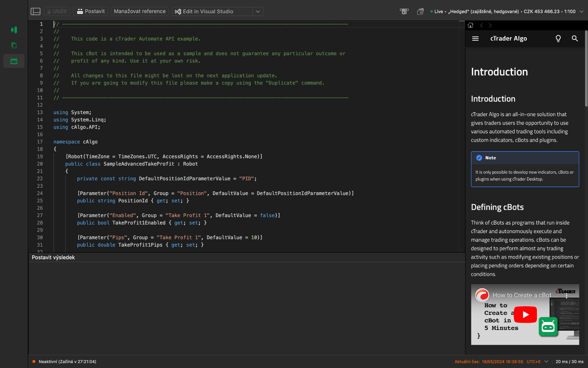Click the How to Create a cBot video title
This screenshot has width=588, height=368.
(524, 295)
